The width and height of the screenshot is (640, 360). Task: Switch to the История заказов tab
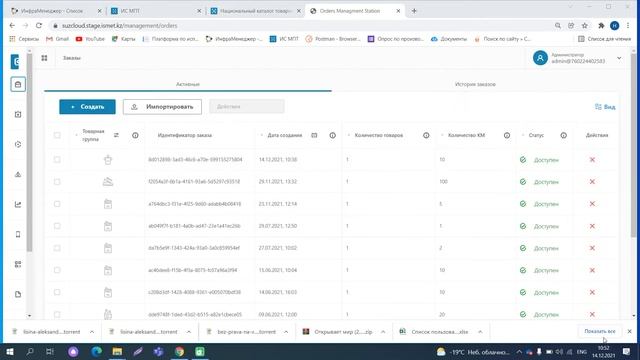tap(475, 84)
